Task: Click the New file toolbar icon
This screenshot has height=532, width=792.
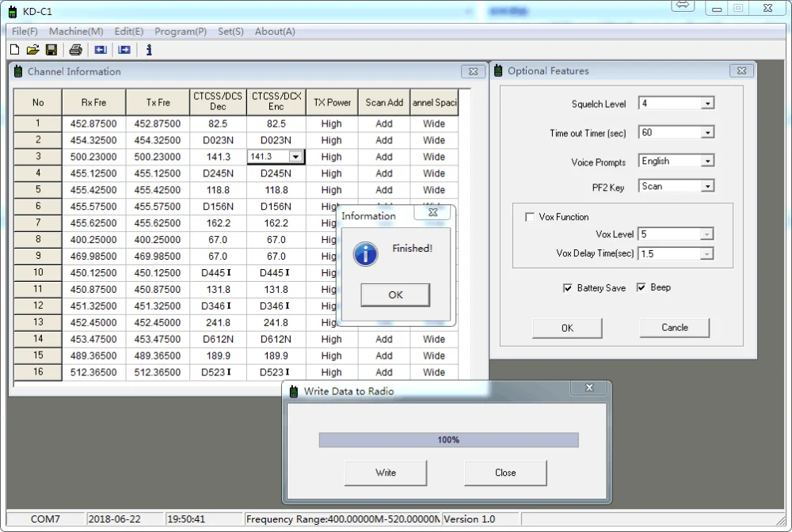Action: [x=14, y=50]
